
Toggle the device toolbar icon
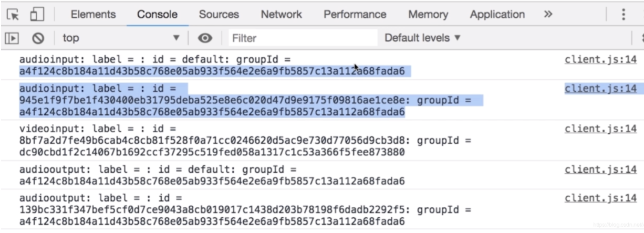(x=36, y=15)
